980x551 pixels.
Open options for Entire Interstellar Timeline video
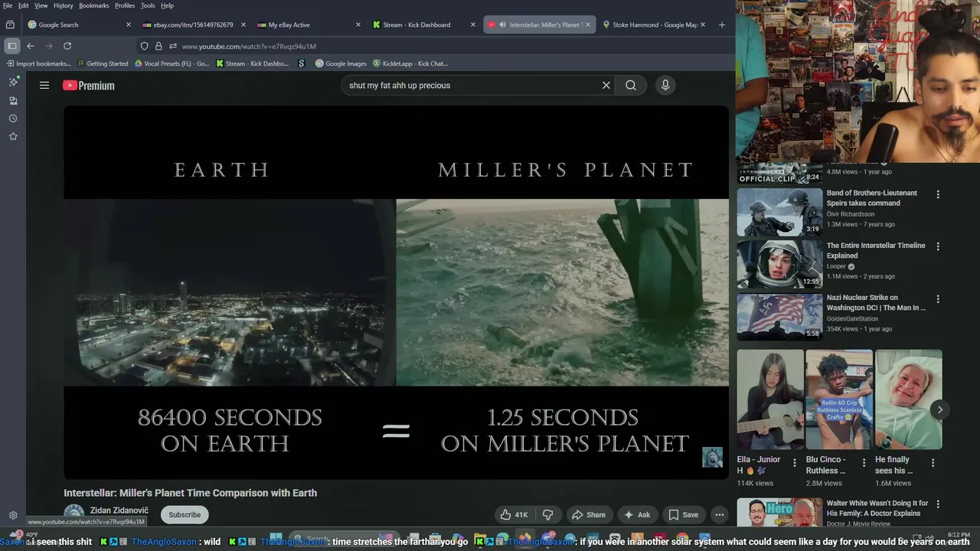point(938,246)
